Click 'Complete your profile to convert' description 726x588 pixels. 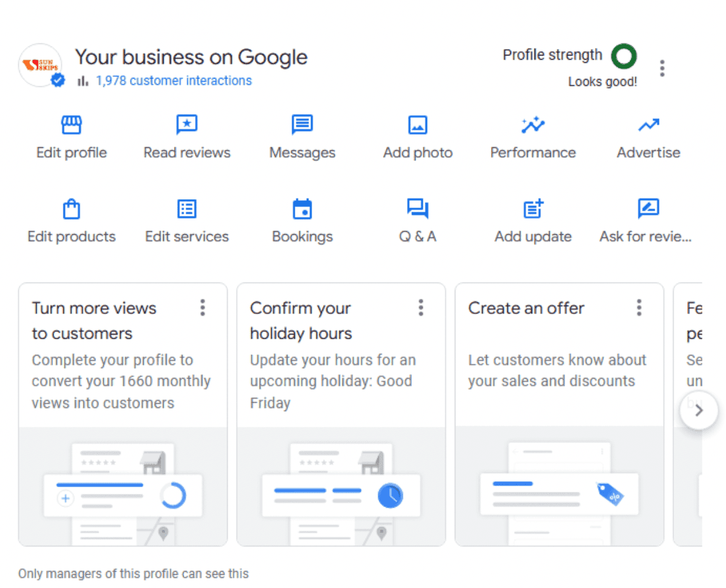(121, 381)
